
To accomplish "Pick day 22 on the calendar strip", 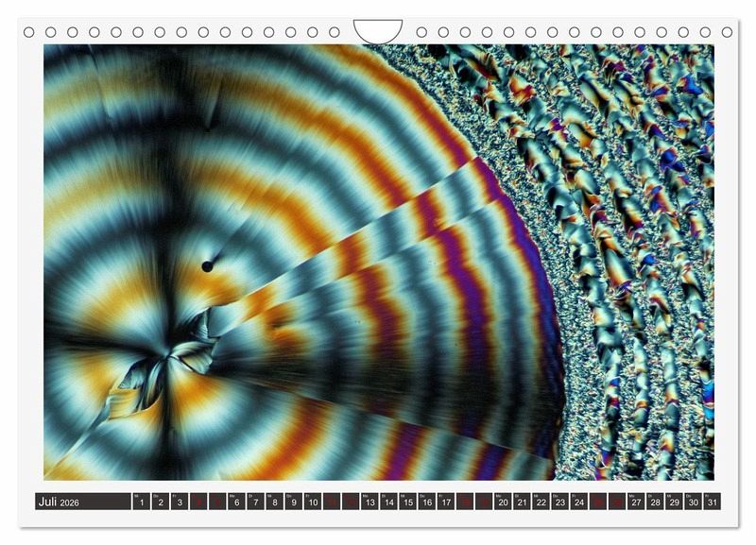I will 541,502.
